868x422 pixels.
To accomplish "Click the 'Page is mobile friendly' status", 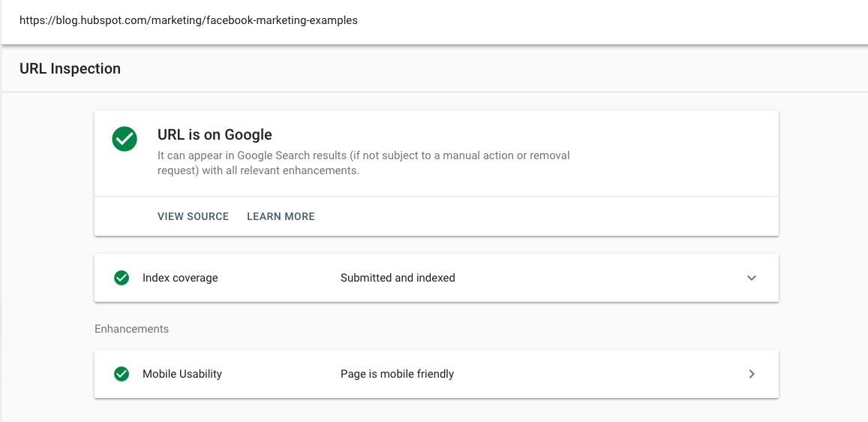I will point(397,374).
